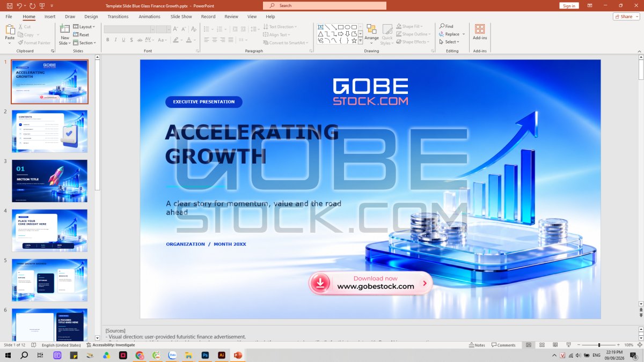Select the Text Box shape in gallery

coord(320,27)
